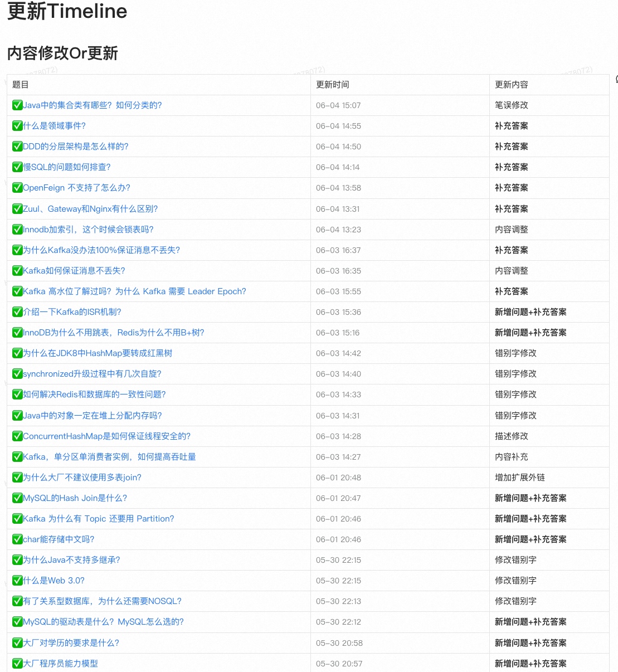Click the checkmark icon beside synchronized升级过程 row

point(17,374)
